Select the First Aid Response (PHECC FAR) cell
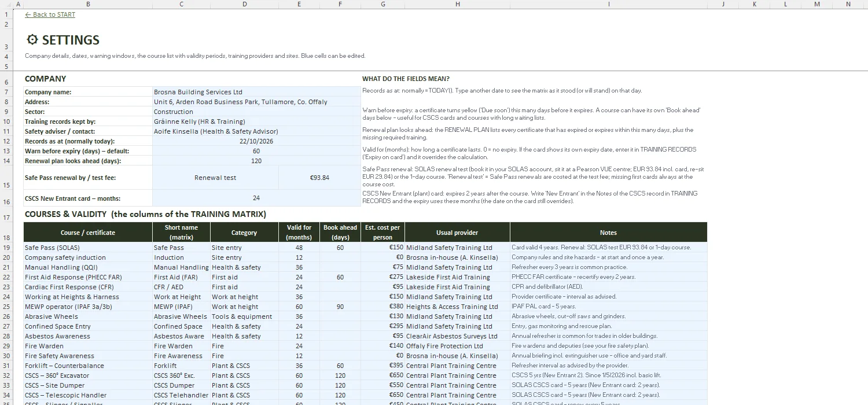Screen dimensions: 868x405 tap(88, 277)
